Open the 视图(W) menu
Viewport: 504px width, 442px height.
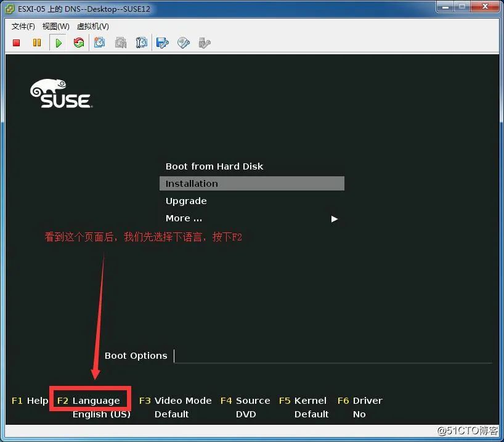pos(55,27)
